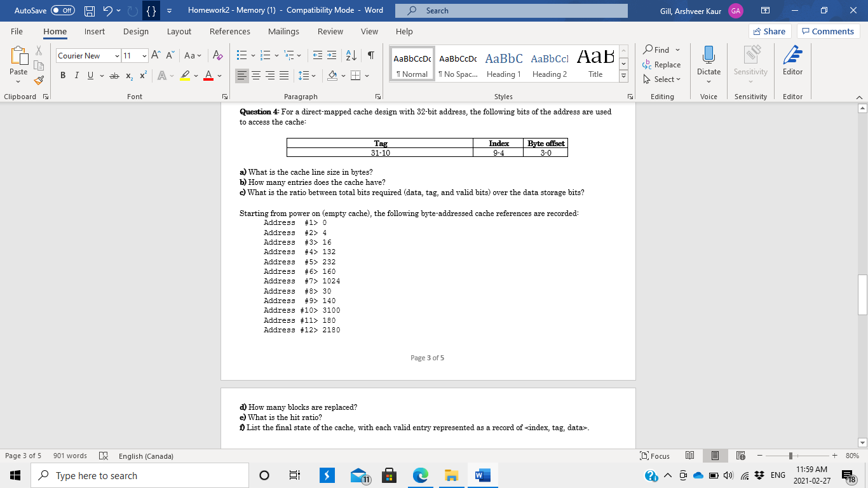The width and height of the screenshot is (868, 488).
Task: Center-align the selected paragraph
Action: click(x=255, y=76)
